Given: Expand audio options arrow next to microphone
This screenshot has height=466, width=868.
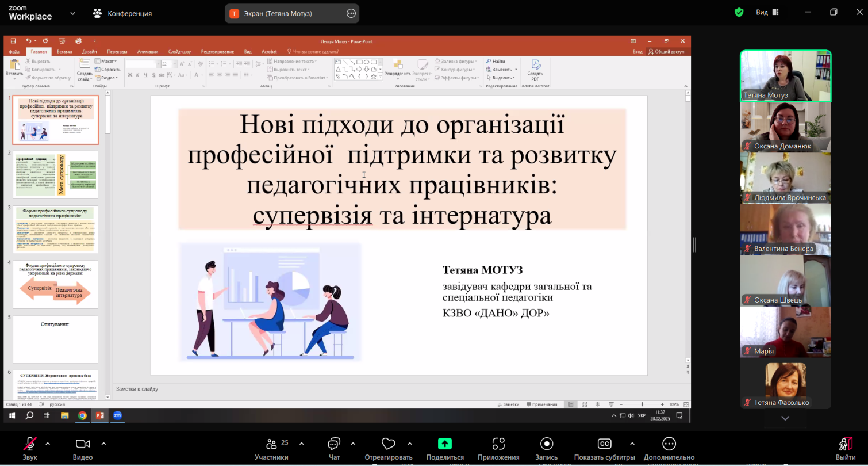Looking at the screenshot, I should (x=48, y=444).
